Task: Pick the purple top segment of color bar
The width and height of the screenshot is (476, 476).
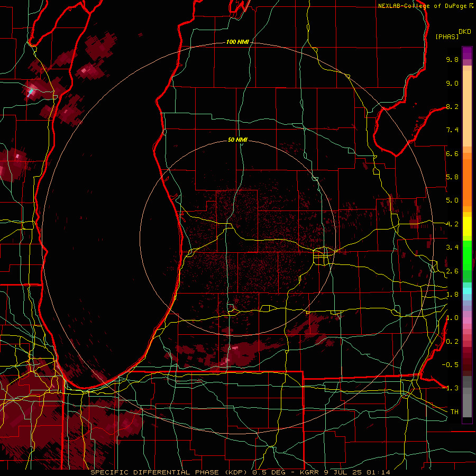Action: click(x=467, y=53)
